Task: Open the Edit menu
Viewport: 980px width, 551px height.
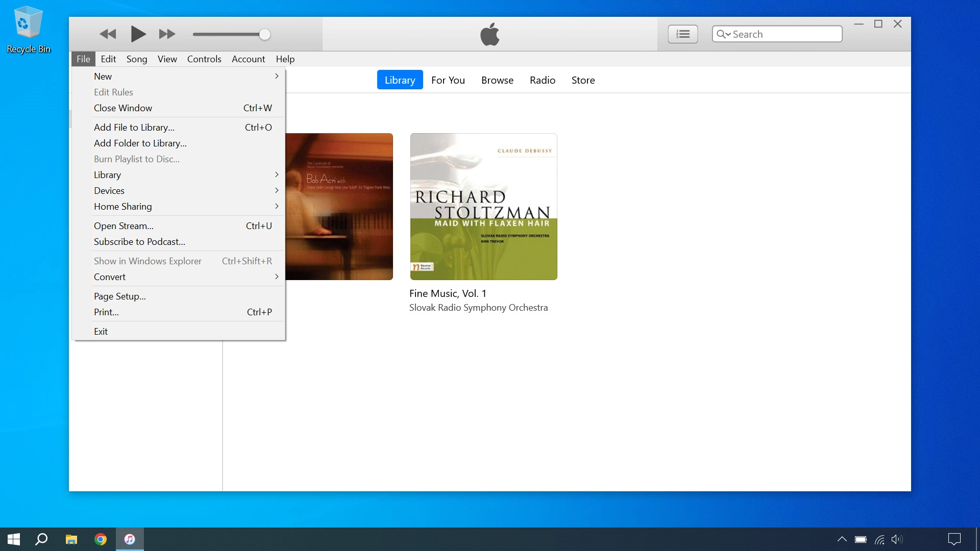Action: (108, 59)
